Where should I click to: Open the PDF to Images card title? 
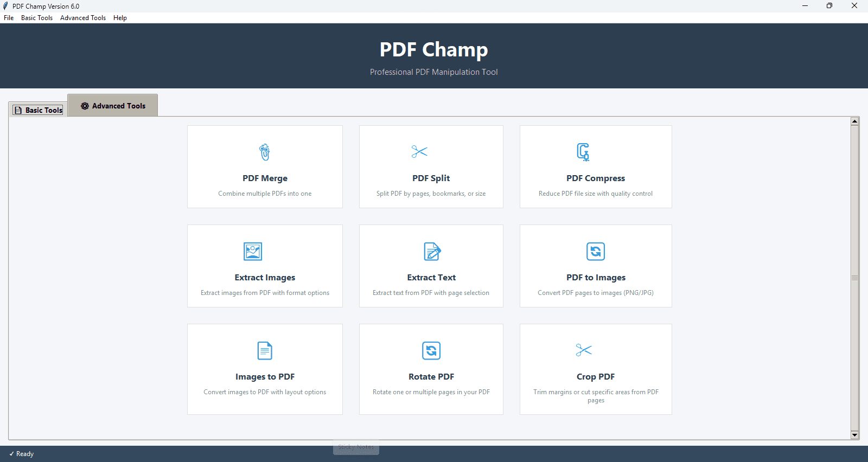click(x=596, y=278)
